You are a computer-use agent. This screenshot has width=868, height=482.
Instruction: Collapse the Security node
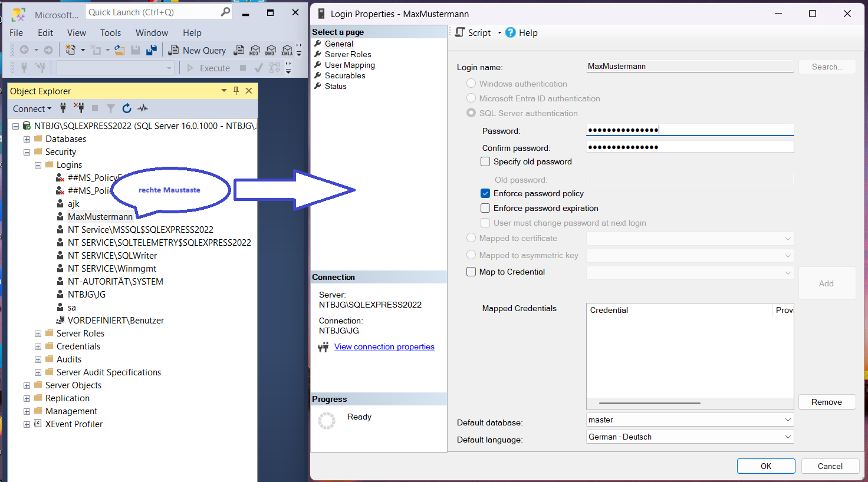point(27,152)
